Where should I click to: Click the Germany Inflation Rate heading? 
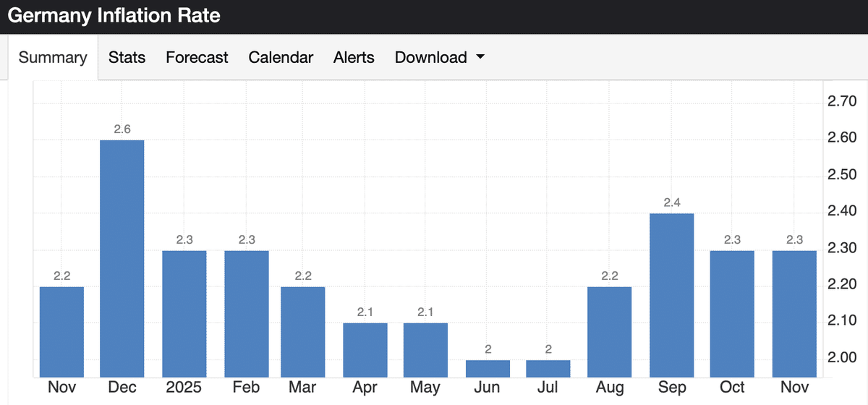tap(114, 16)
